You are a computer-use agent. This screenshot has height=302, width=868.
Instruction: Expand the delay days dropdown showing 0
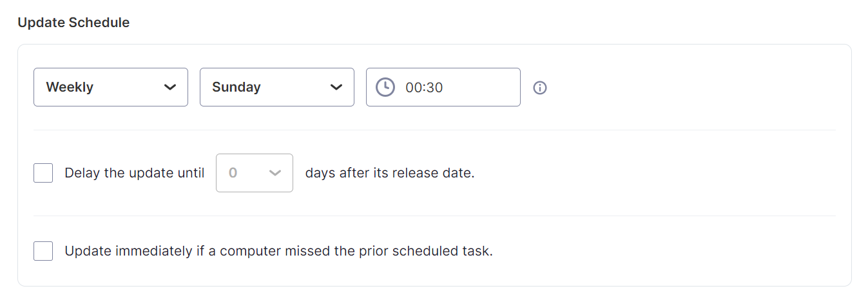pos(255,173)
